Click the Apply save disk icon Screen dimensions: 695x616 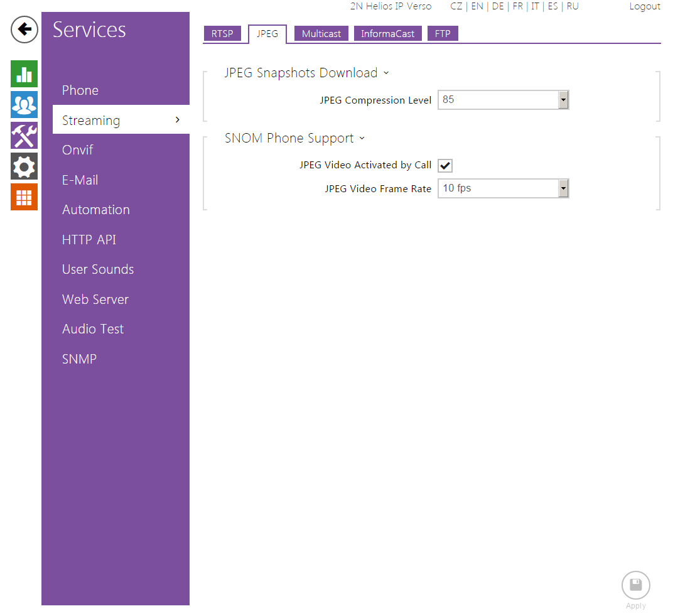pos(635,586)
